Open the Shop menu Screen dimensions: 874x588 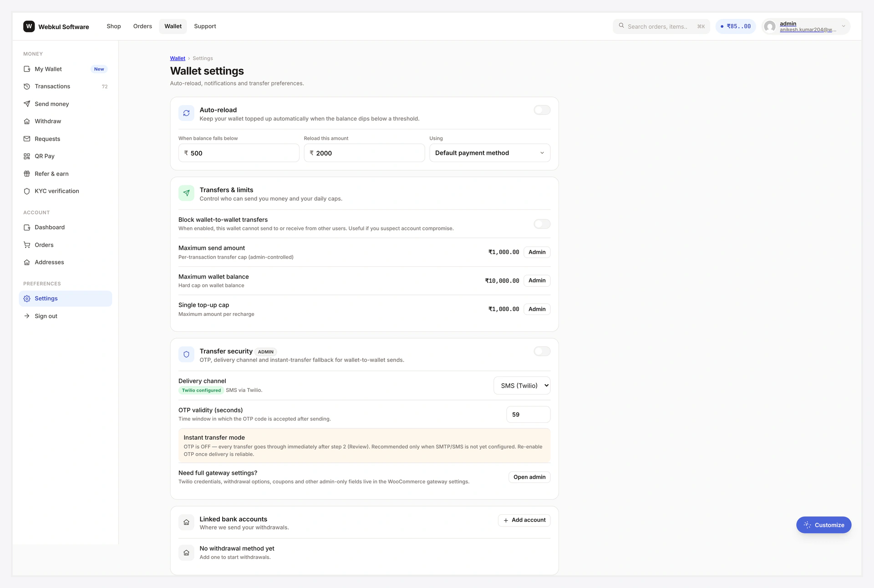click(114, 26)
